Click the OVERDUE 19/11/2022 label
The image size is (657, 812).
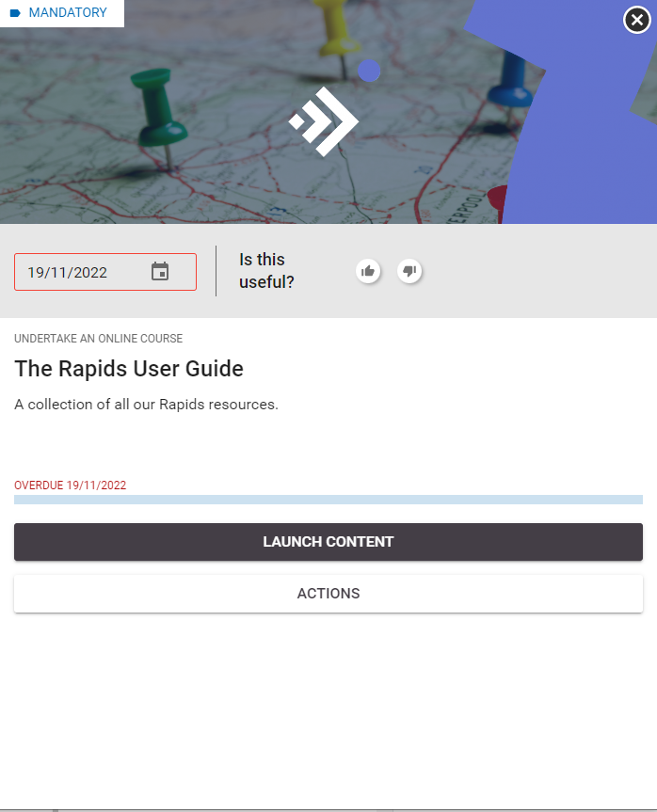[x=70, y=486]
